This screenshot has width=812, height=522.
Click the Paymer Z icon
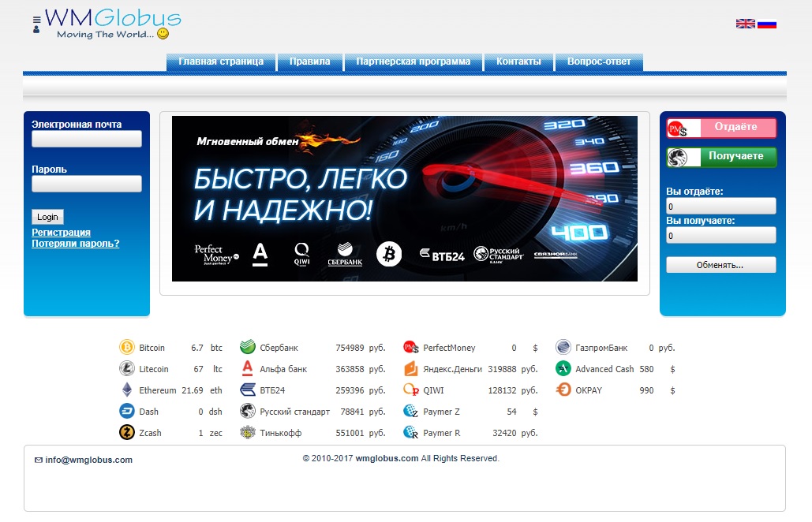pos(410,411)
